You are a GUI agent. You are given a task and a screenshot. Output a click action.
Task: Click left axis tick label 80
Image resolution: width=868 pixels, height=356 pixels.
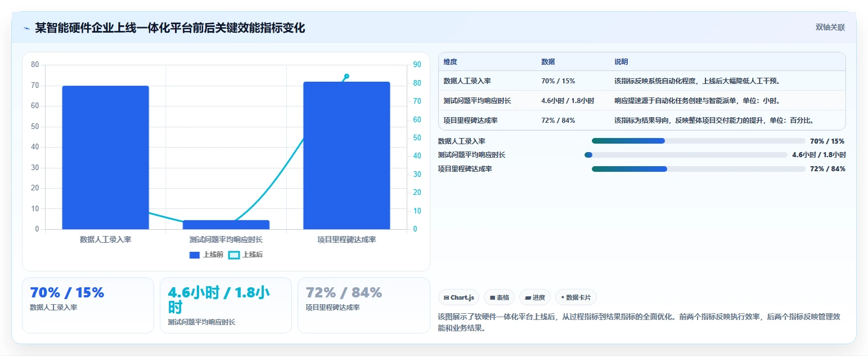tap(35, 65)
